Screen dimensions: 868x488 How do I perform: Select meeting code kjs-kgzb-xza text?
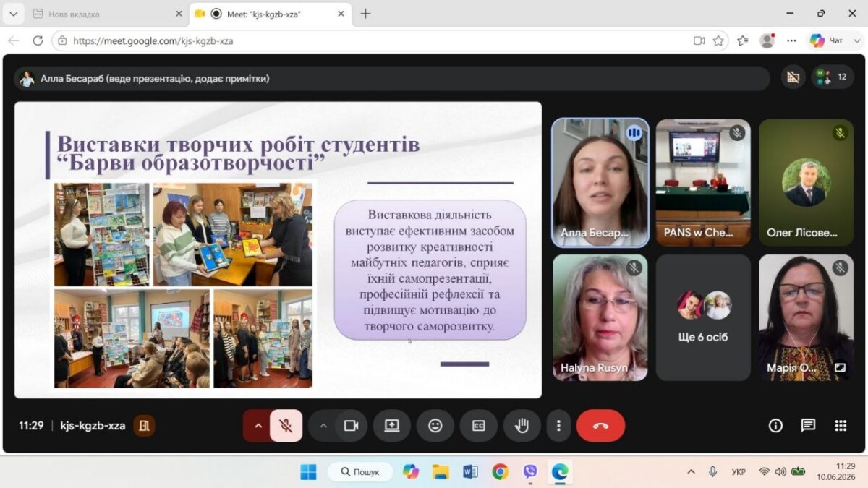[x=93, y=426]
